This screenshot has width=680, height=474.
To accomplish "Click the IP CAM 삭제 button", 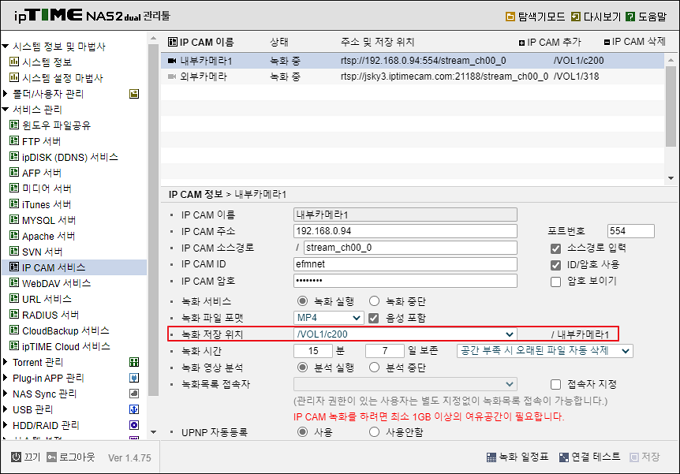I will click(634, 42).
